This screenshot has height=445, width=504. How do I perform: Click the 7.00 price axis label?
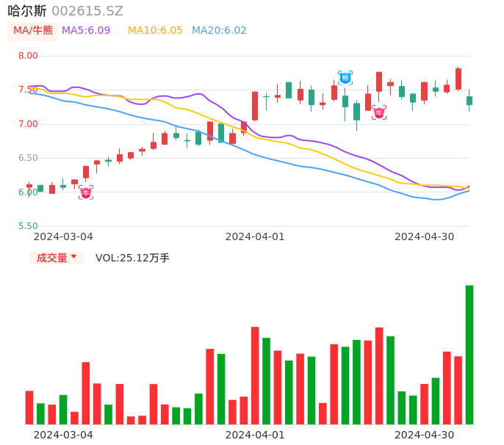[28, 124]
